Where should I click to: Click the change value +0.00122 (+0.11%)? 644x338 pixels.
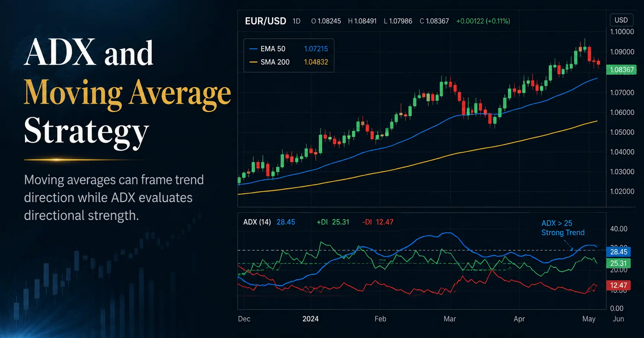point(483,21)
